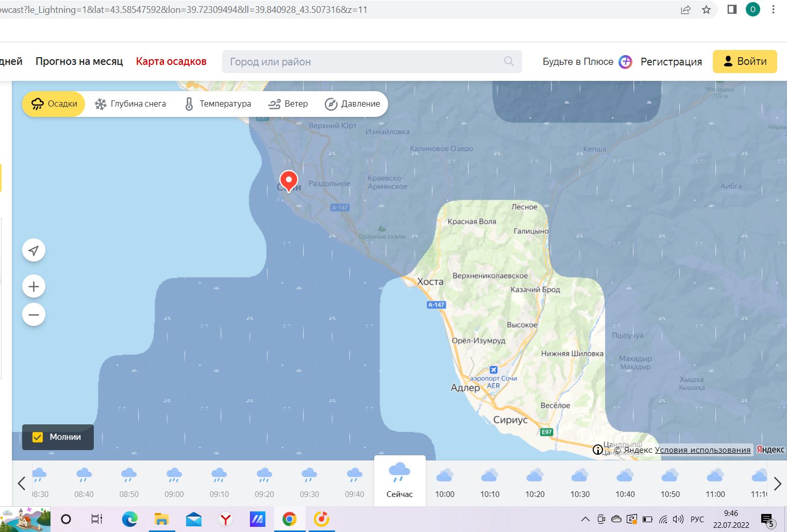
Task: Click the search magnifier icon
Action: coord(509,61)
